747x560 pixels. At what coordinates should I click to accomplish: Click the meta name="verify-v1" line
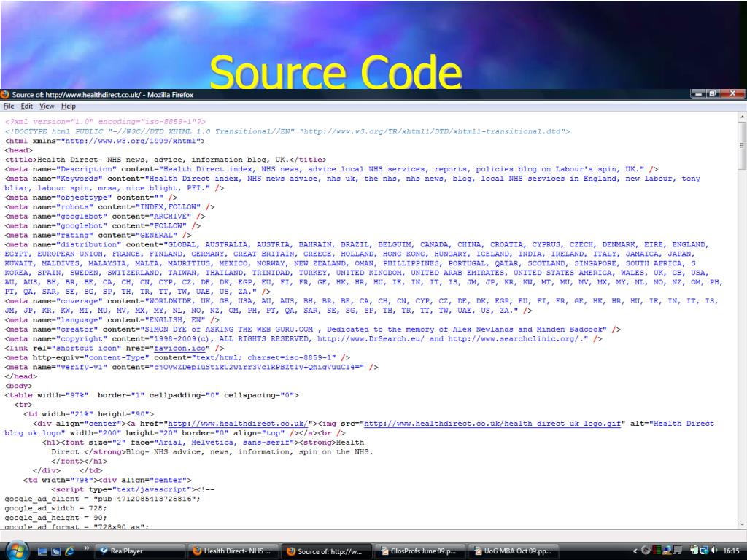click(x=192, y=367)
